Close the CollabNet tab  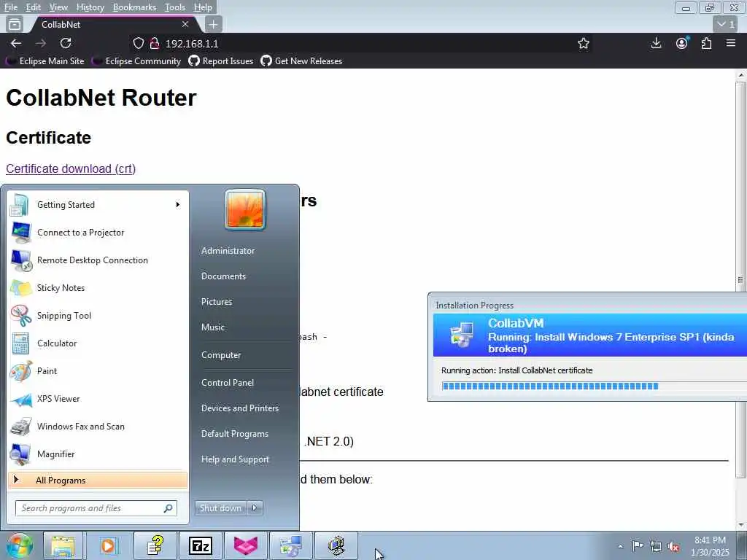click(x=185, y=24)
